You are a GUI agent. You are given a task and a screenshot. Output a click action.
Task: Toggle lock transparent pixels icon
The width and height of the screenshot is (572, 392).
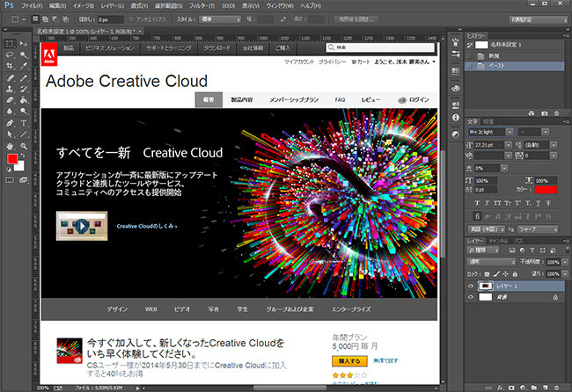(x=487, y=274)
